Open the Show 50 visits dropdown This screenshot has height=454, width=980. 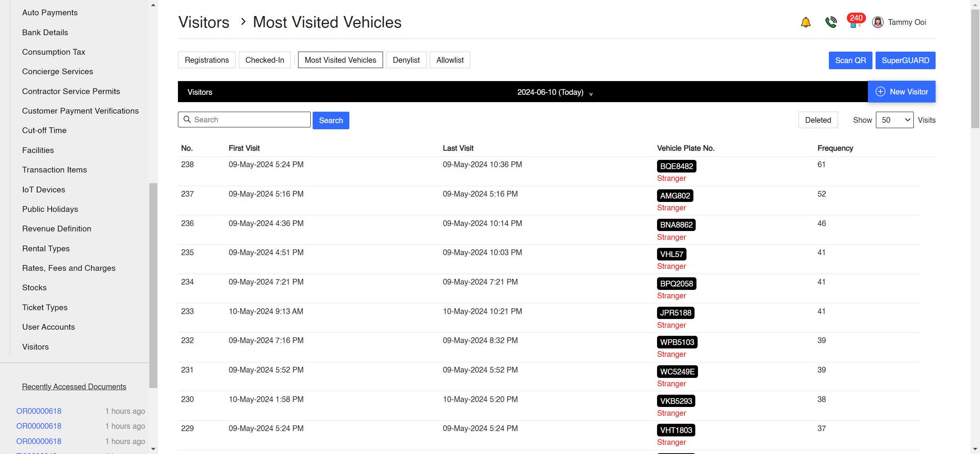tap(895, 120)
